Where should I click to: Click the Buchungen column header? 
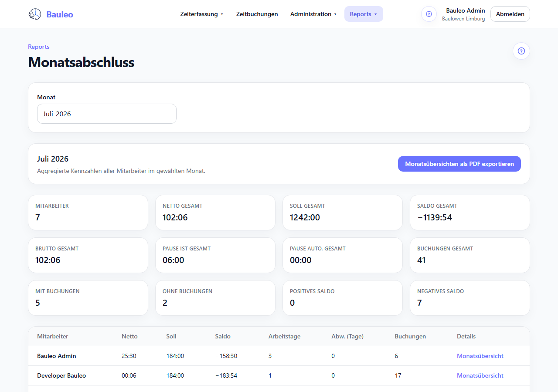coord(410,336)
